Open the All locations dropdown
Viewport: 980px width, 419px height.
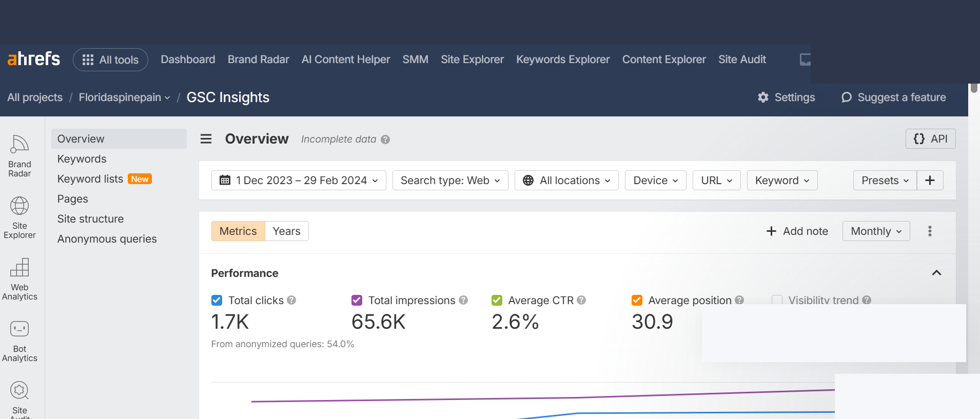tap(566, 181)
